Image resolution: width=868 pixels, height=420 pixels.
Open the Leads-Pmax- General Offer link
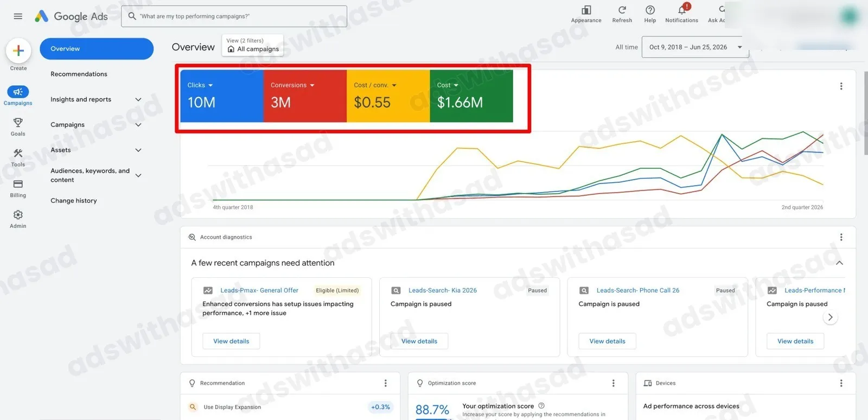tap(259, 290)
